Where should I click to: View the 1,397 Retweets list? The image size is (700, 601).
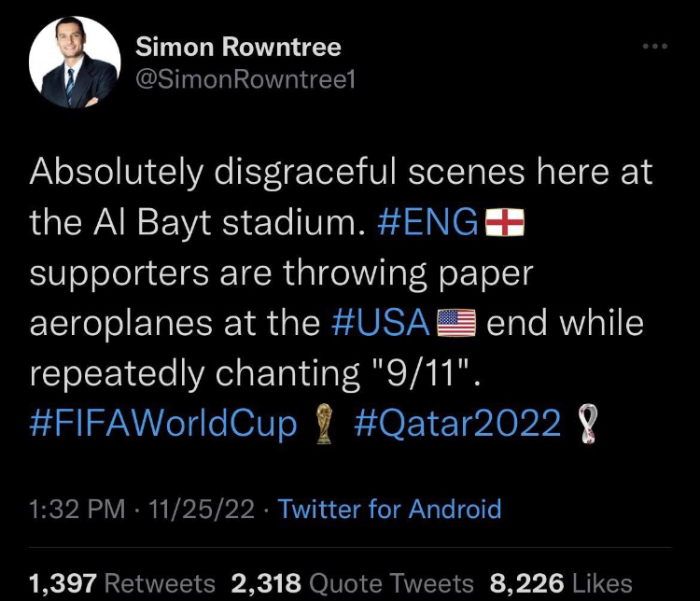[121, 583]
